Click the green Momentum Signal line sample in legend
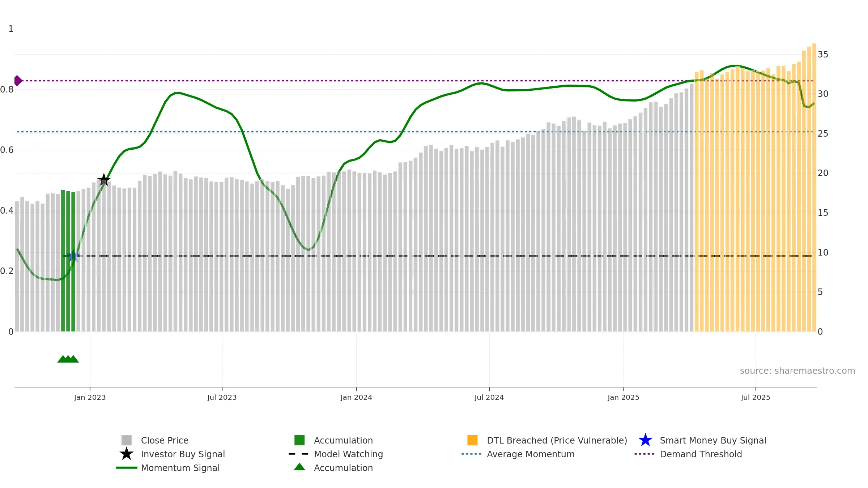 (127, 467)
